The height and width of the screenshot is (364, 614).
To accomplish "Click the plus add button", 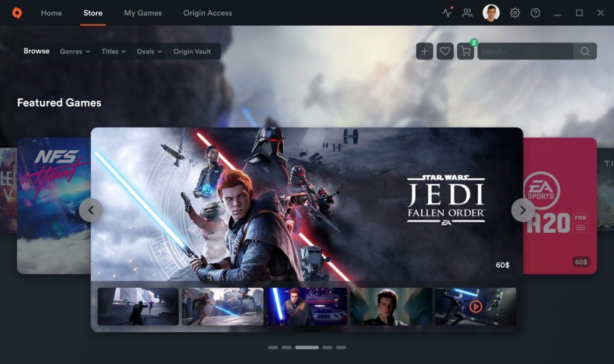I will tap(425, 51).
